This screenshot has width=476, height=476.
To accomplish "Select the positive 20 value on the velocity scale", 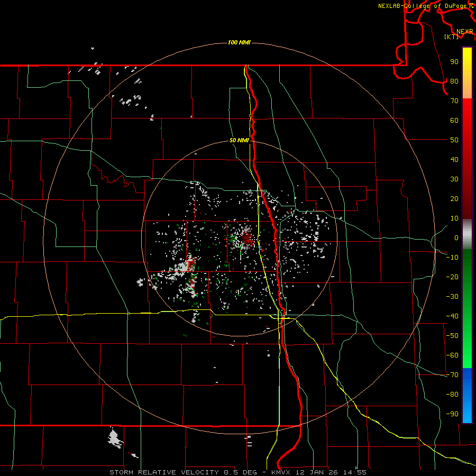I will click(x=454, y=198).
